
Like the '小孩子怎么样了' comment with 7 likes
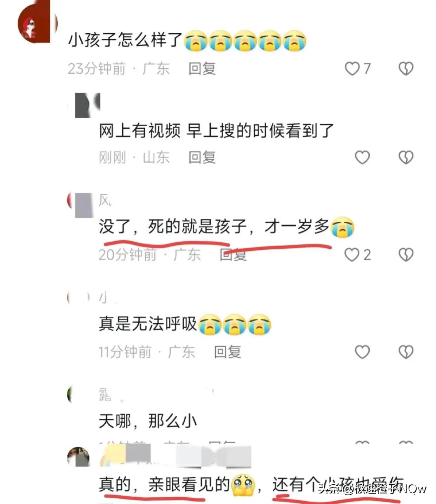tap(352, 68)
